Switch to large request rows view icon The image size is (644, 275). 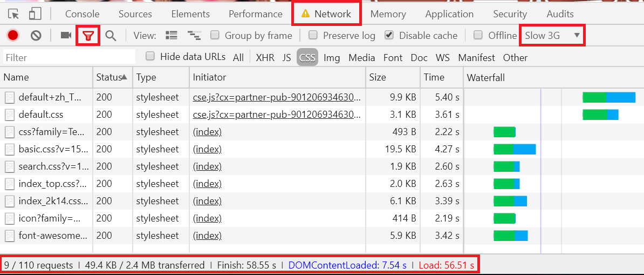172,36
